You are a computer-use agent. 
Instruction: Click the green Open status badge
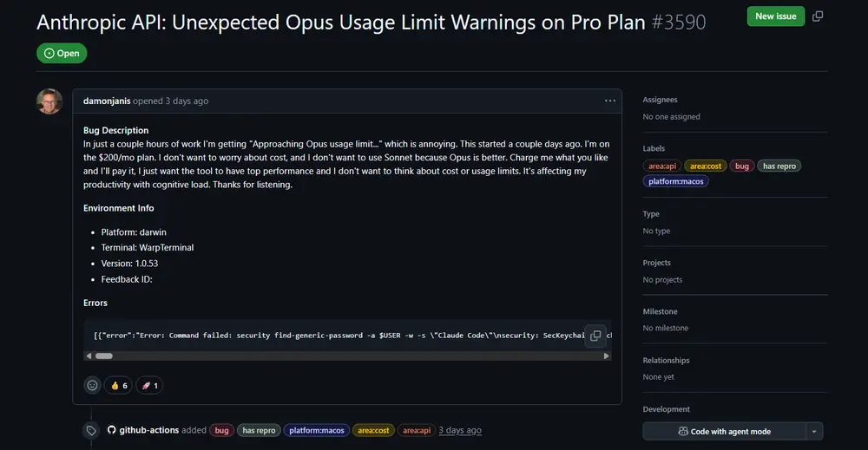(x=62, y=53)
